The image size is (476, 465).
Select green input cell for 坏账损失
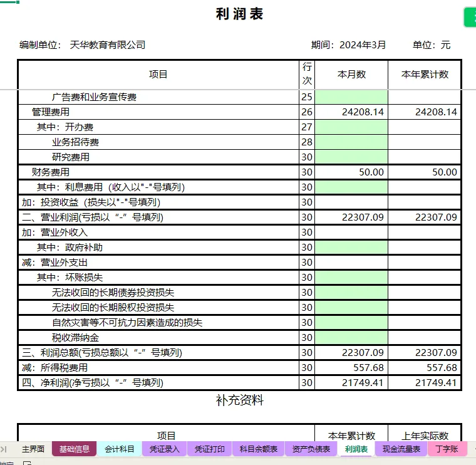(351, 277)
